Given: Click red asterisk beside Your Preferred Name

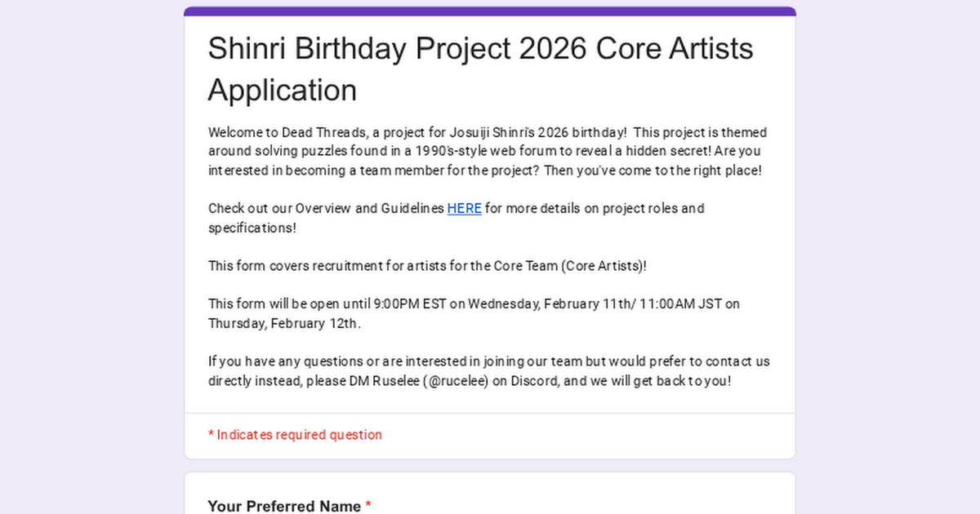Looking at the screenshot, I should tap(368, 505).
